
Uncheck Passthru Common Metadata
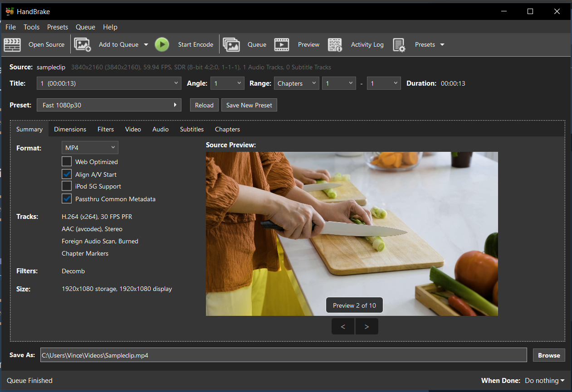coord(67,198)
